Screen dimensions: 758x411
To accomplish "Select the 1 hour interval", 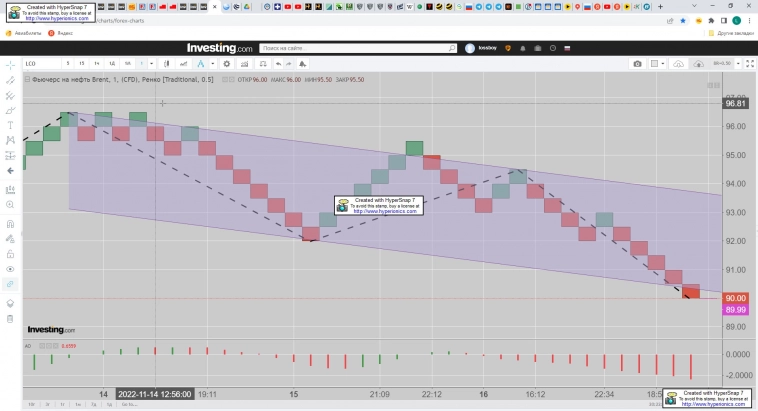I will (x=97, y=64).
